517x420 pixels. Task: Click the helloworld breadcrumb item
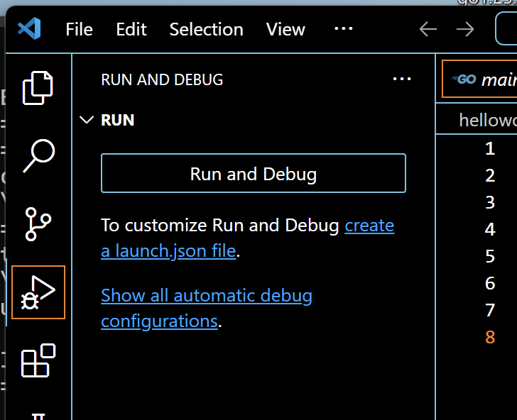(488, 120)
